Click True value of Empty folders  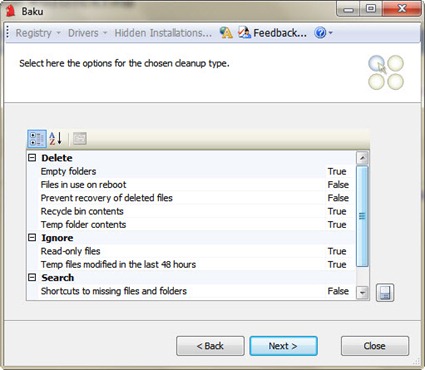click(x=337, y=171)
